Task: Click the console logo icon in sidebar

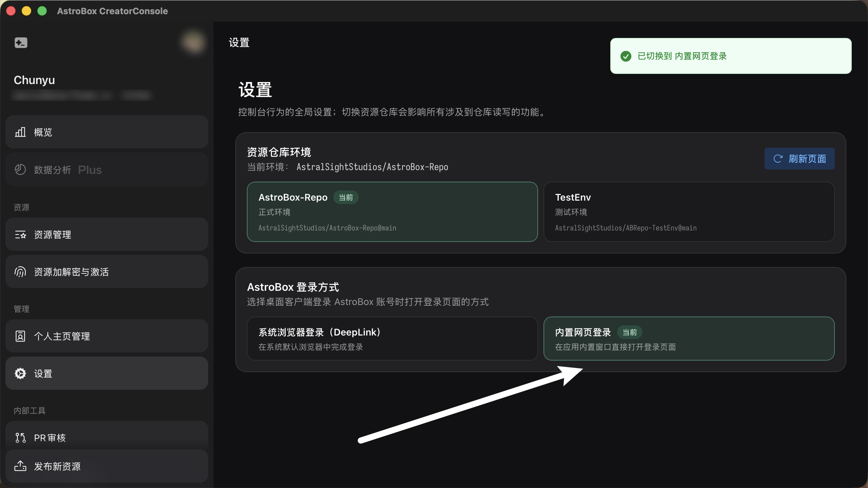Action: click(x=21, y=43)
